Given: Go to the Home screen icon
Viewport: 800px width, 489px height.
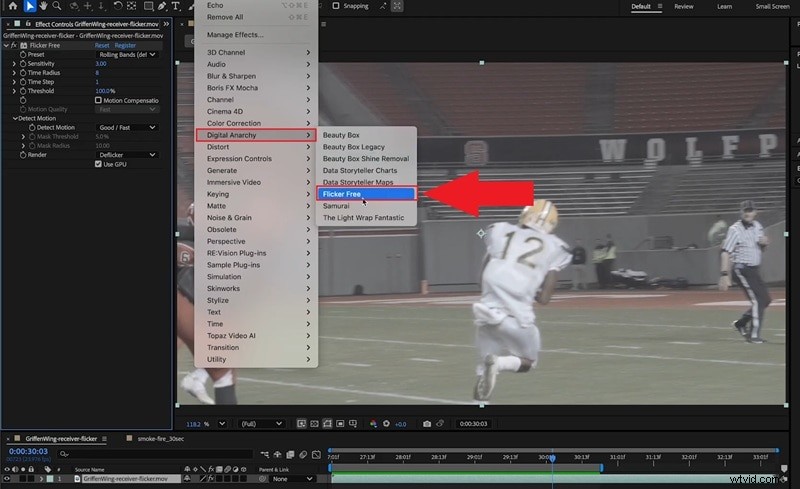Looking at the screenshot, I should [13, 6].
